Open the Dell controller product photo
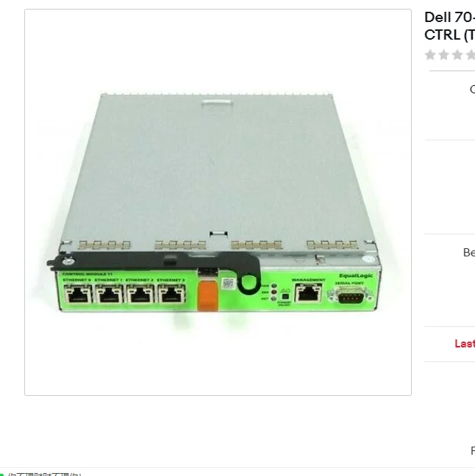The width and height of the screenshot is (475, 476). 218,202
